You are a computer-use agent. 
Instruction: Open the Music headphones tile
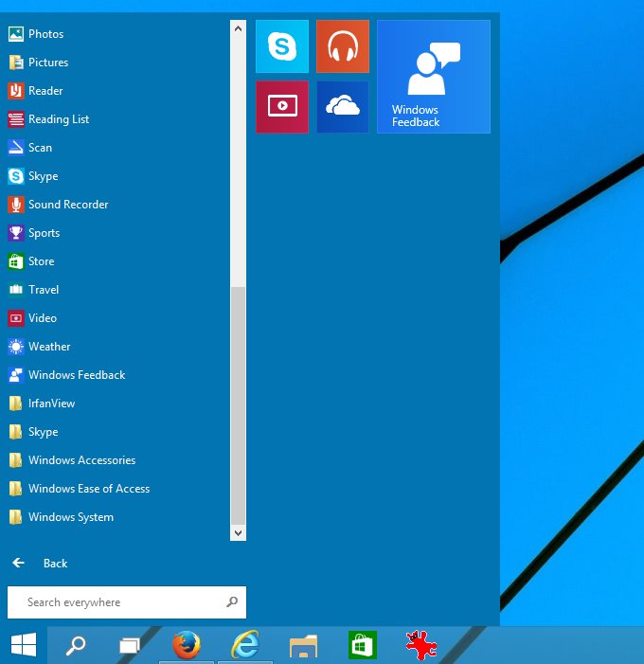point(343,46)
